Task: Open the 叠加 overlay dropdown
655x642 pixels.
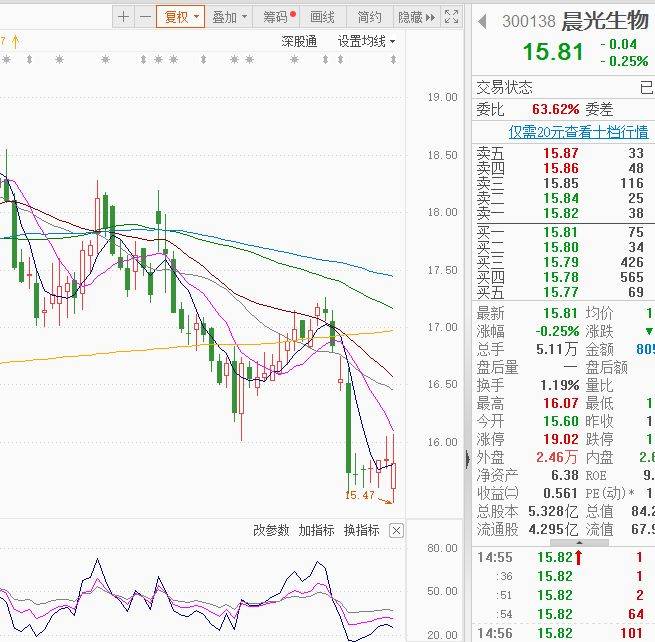Action: coord(229,17)
